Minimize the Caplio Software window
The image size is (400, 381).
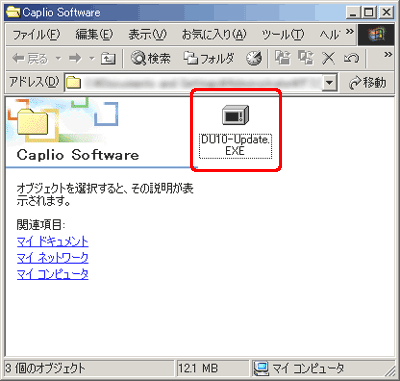point(353,13)
